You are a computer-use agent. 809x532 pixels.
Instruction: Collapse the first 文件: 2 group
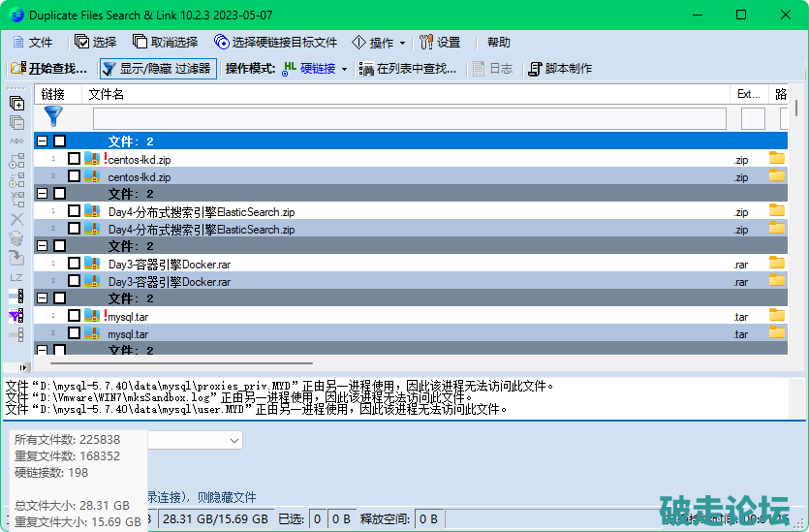(42, 141)
